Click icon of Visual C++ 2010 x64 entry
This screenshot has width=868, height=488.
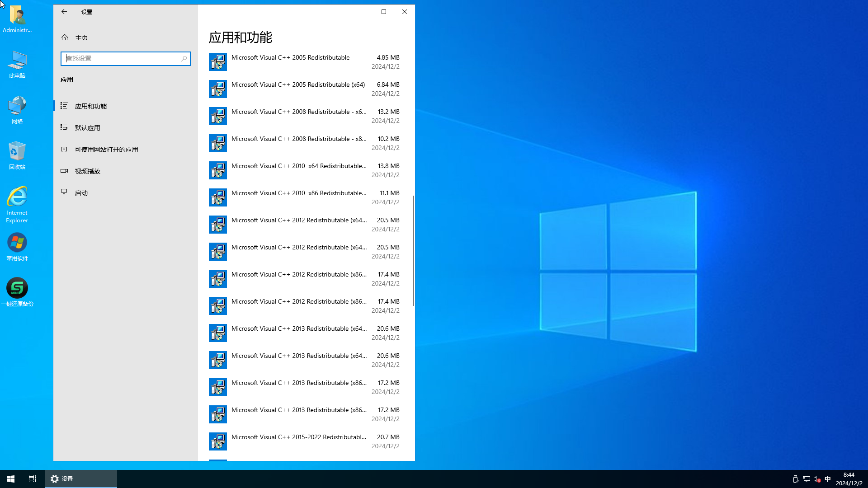(x=218, y=170)
